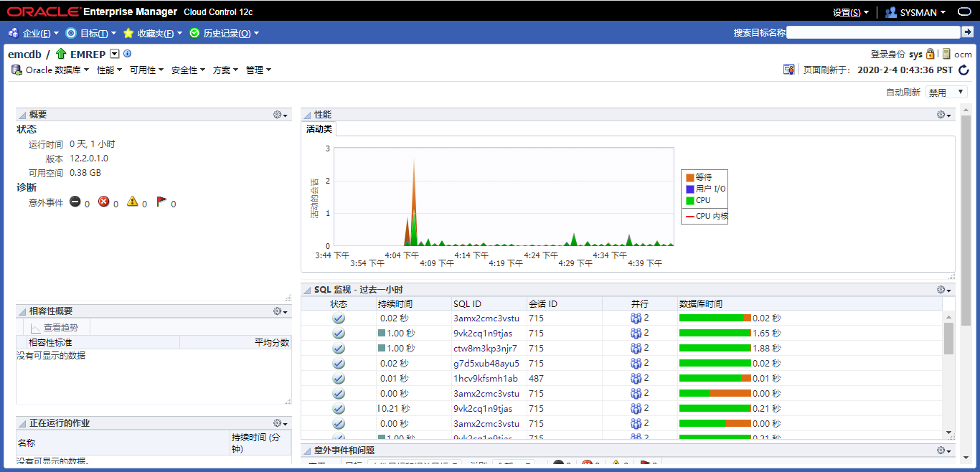Image resolution: width=980 pixels, height=472 pixels.
Task: Collapse the SQL 监视 panel
Action: tap(307, 290)
